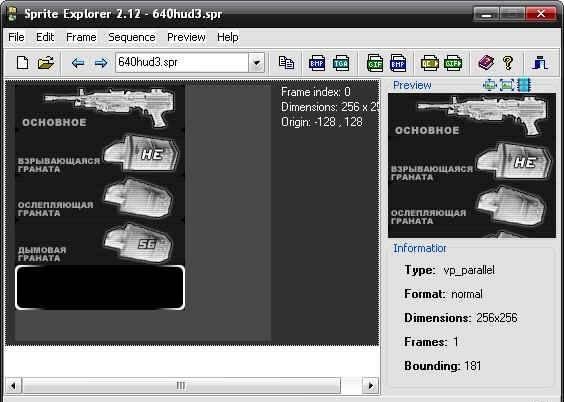
Task: Open the help book icon
Action: 486,63
